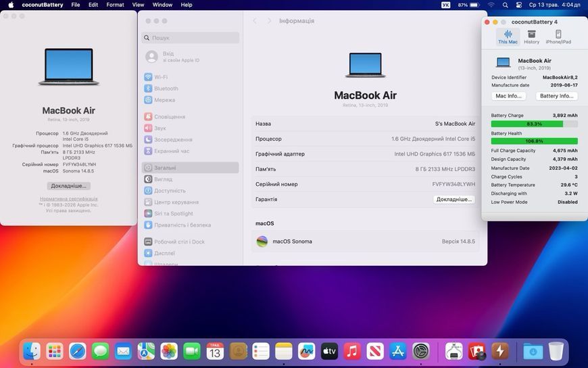Open the Help menu

click(187, 5)
